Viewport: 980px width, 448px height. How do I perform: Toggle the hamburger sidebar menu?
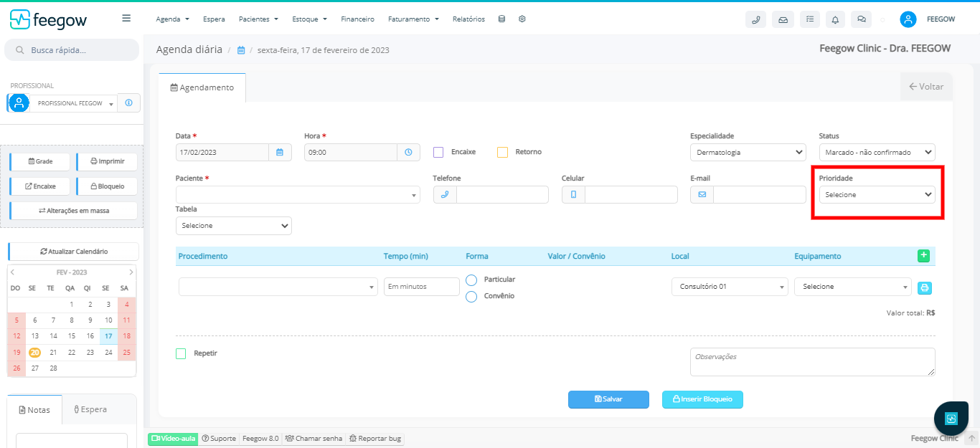pos(126,19)
